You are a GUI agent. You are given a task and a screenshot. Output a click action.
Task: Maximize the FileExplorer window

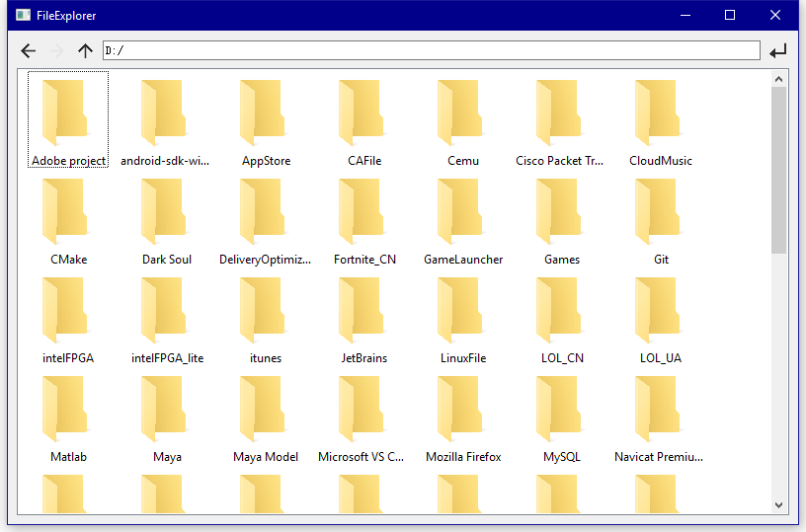tap(730, 16)
